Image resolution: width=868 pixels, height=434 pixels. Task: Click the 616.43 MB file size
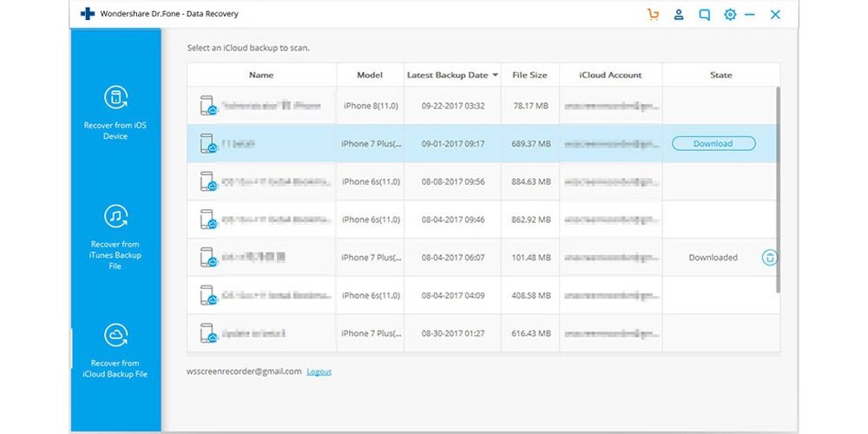click(x=530, y=333)
